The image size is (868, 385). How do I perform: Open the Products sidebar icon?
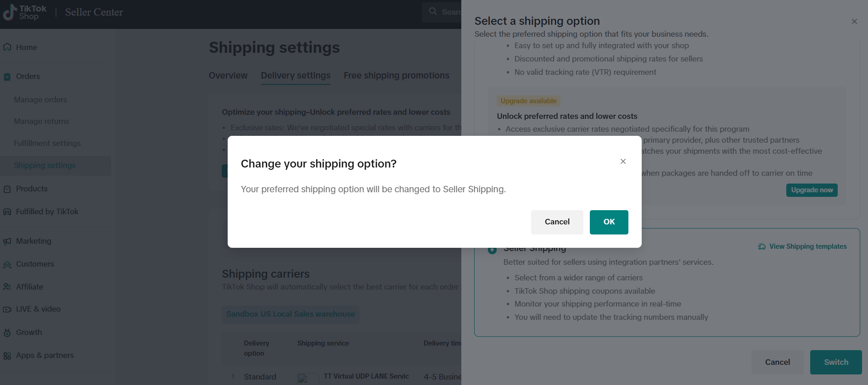pyautogui.click(x=7, y=189)
